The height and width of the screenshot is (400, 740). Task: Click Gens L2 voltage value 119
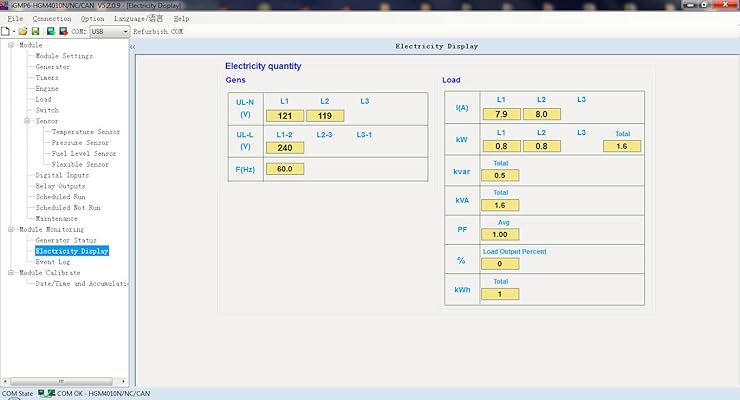[x=325, y=116]
